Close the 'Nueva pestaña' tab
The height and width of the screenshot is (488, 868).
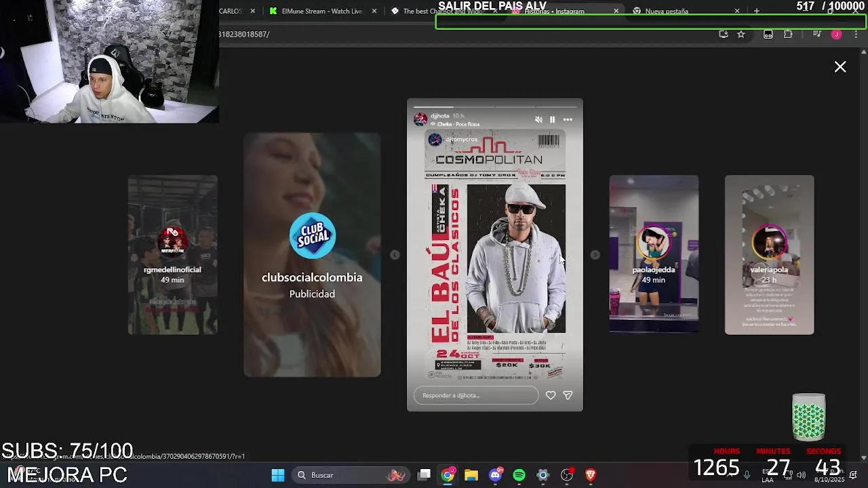coord(737,11)
